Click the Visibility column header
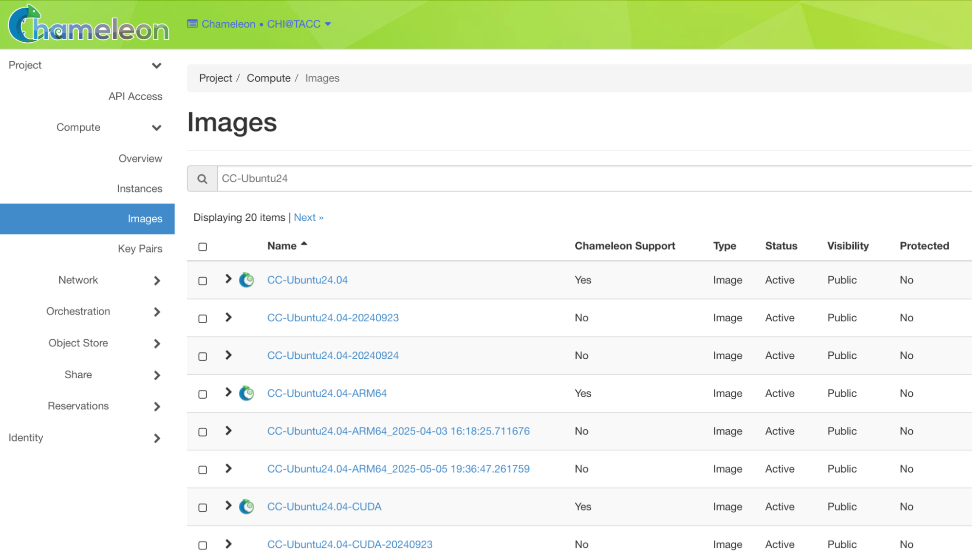 click(x=848, y=246)
